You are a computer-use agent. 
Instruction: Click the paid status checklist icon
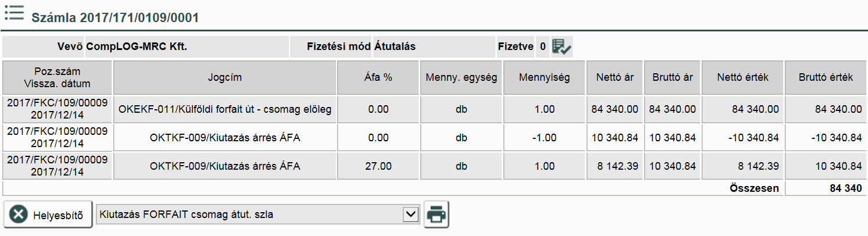pos(562,47)
